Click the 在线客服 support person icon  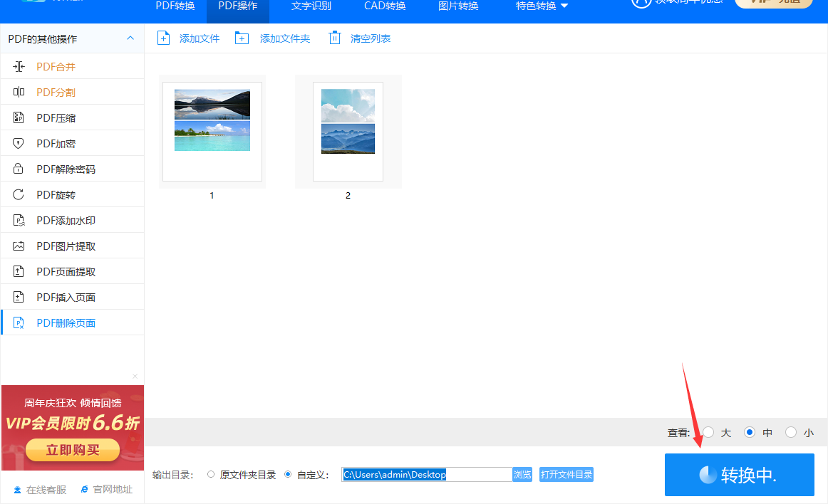pyautogui.click(x=17, y=490)
